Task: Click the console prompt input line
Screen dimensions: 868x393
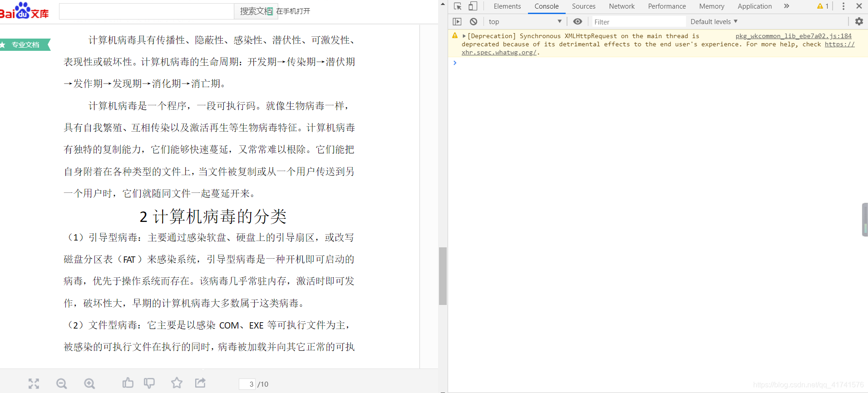Action: (658, 63)
